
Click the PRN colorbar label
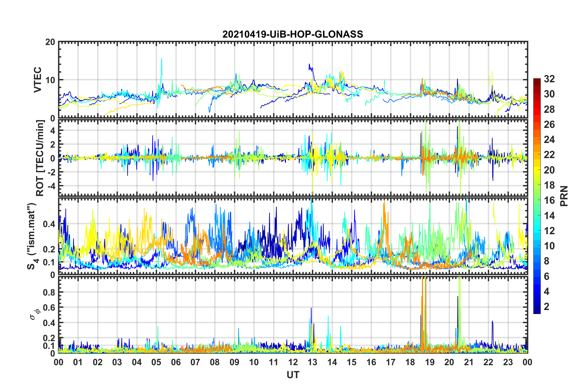click(x=564, y=196)
